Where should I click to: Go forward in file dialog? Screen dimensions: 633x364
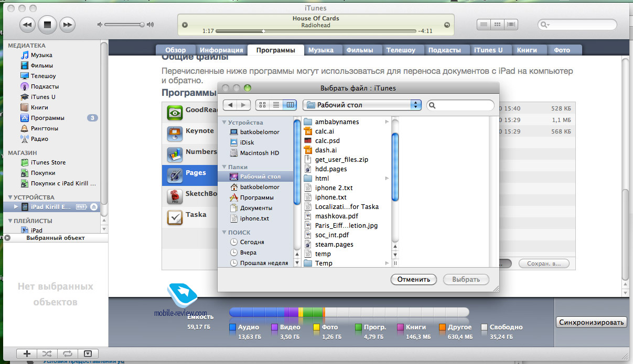click(x=243, y=105)
